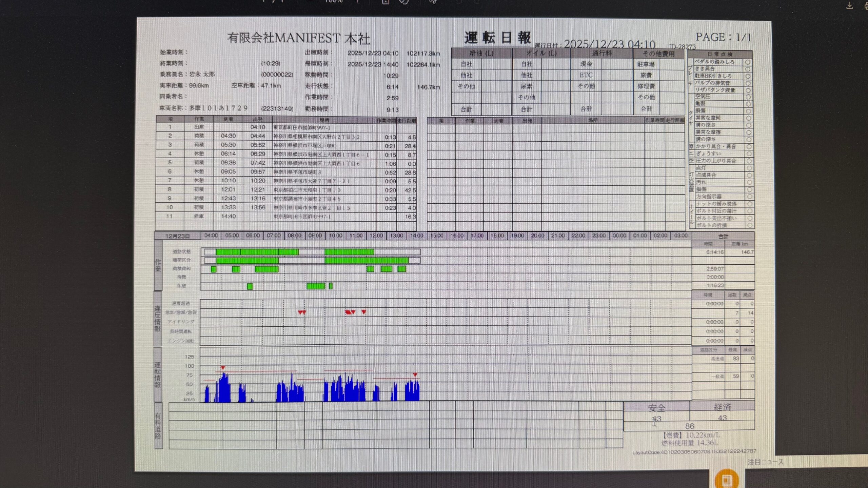Check the circle for ペダルの踏みしろ

(x=747, y=62)
